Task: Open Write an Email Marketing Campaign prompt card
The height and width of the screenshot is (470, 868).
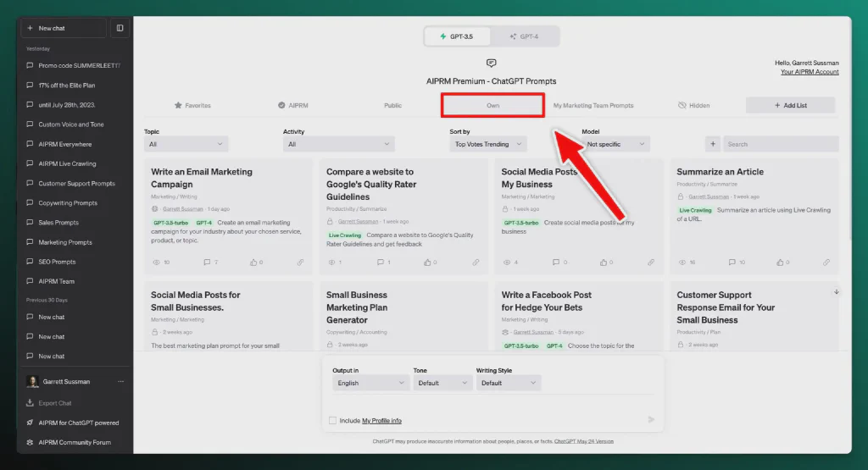Action: click(228, 217)
